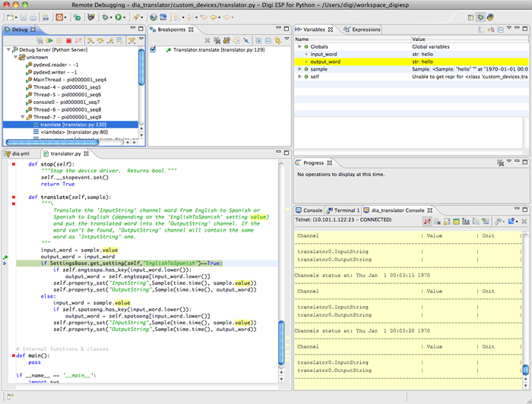Click the Step Return icon in Debug view
532x404 pixels.
coord(110,41)
